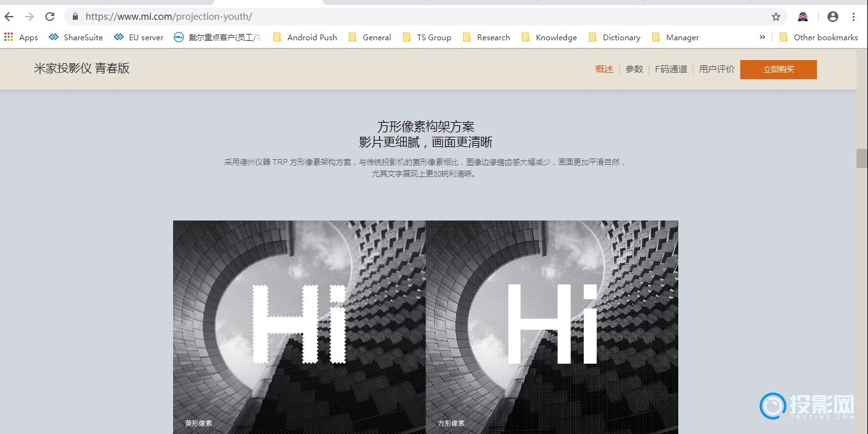This screenshot has height=434, width=868.
Task: Expand the Manager bookmark folder
Action: [675, 37]
